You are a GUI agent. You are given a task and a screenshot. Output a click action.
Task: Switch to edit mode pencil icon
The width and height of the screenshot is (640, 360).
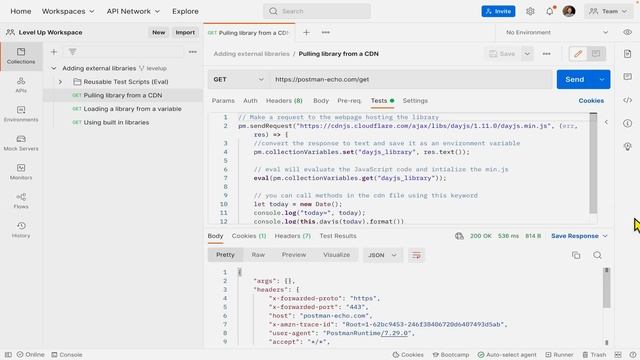tap(578, 54)
